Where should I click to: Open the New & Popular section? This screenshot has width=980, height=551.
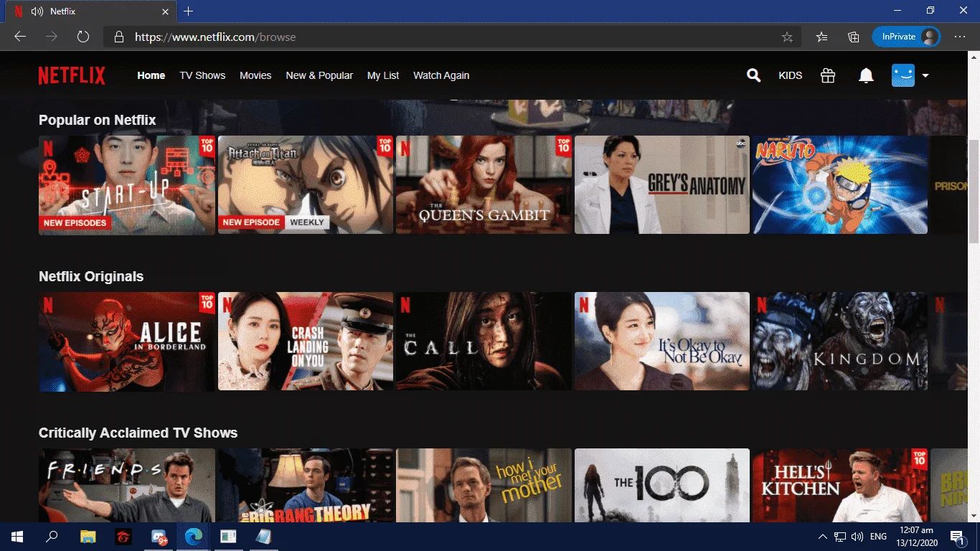[319, 75]
